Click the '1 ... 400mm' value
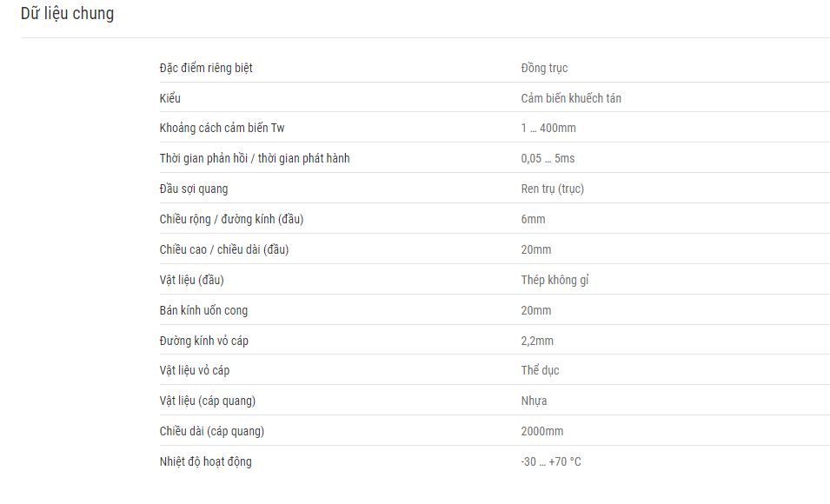This screenshot has height=504, width=830. (x=548, y=128)
